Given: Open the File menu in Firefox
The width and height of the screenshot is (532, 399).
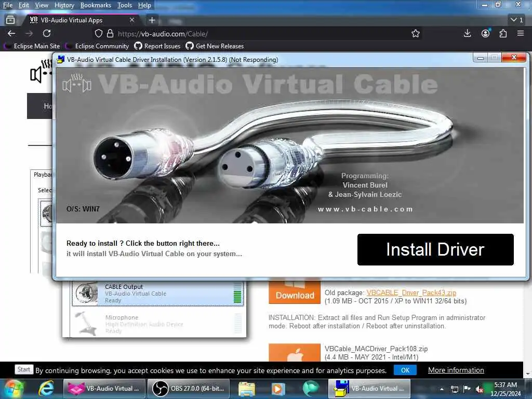Looking at the screenshot, I should pyautogui.click(x=8, y=5).
